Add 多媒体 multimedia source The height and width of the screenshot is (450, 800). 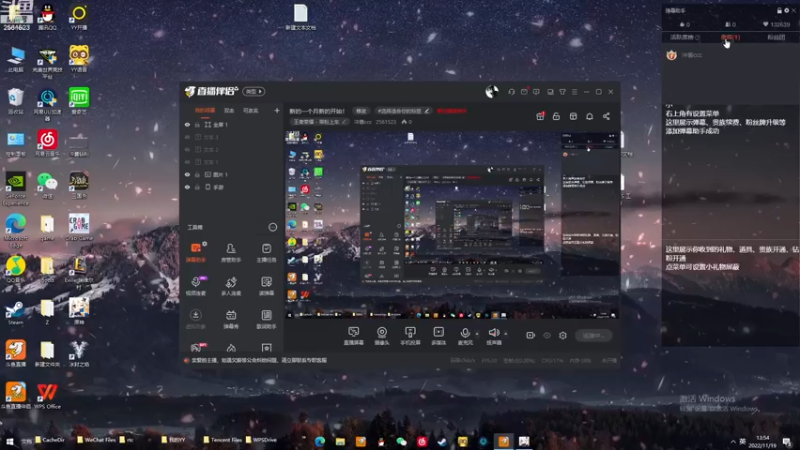[438, 336]
